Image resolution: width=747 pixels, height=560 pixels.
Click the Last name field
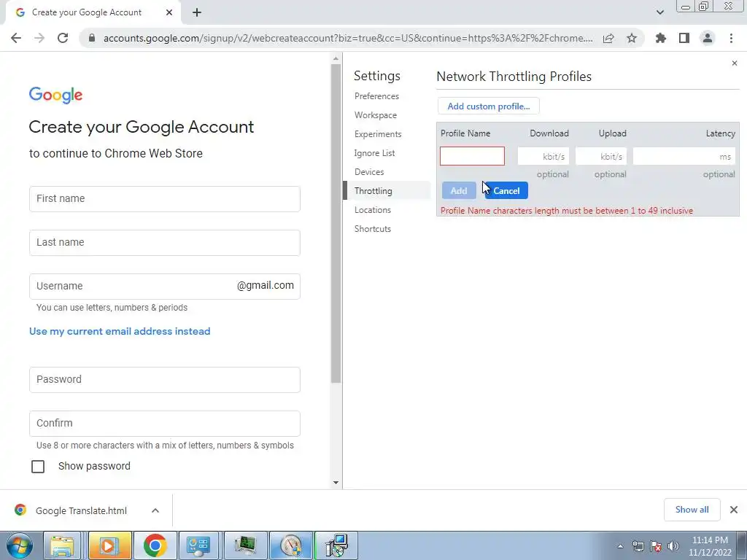coord(165,242)
